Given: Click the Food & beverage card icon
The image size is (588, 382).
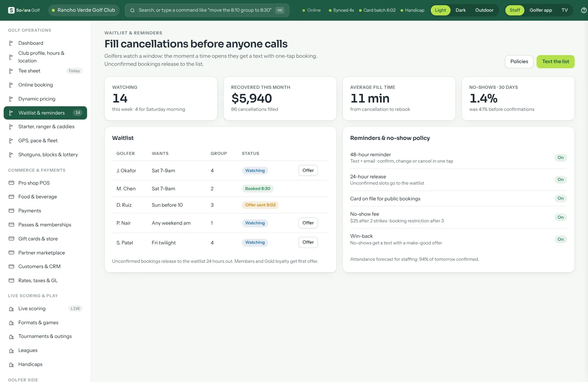Looking at the screenshot, I should pyautogui.click(x=11, y=197).
